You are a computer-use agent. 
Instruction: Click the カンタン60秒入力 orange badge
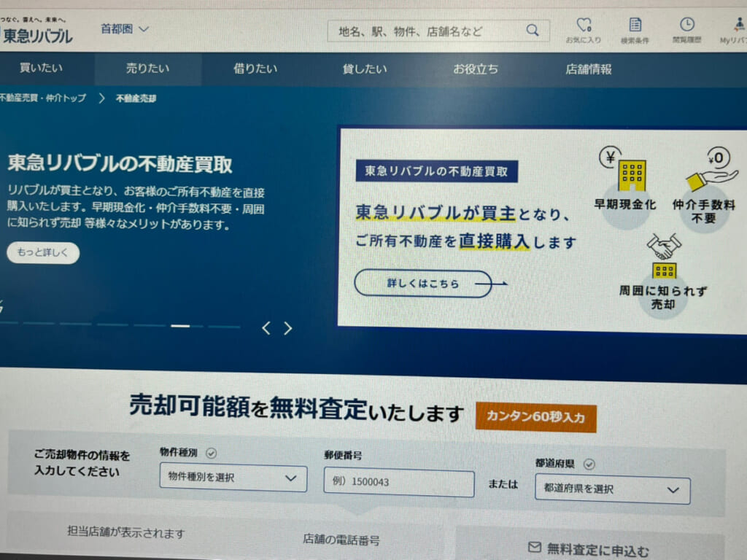(536, 417)
